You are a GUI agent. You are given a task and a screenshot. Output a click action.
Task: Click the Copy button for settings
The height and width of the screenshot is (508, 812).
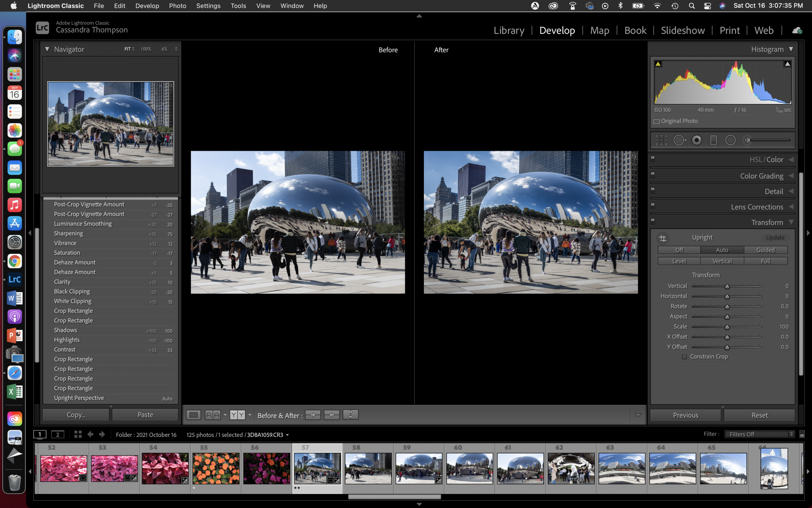click(x=76, y=415)
